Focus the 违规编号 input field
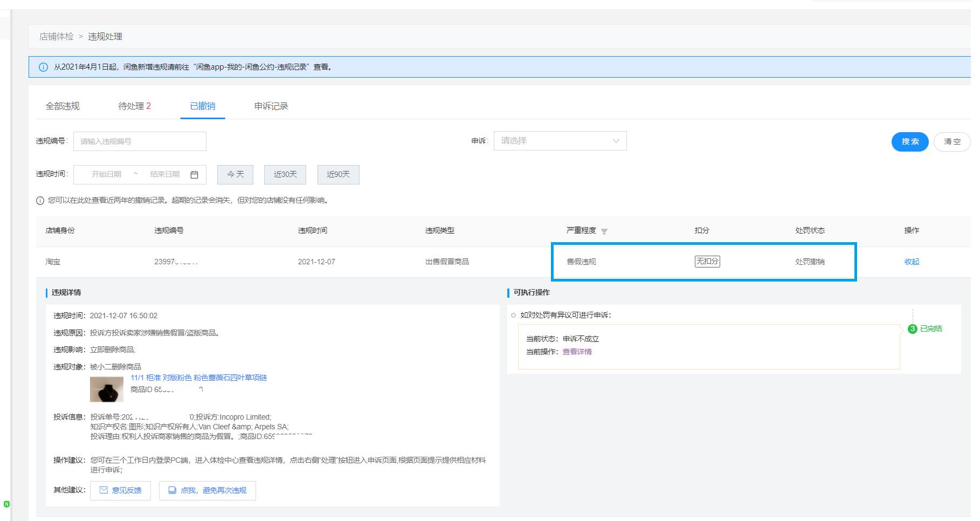This screenshot has width=980, height=521. click(140, 141)
